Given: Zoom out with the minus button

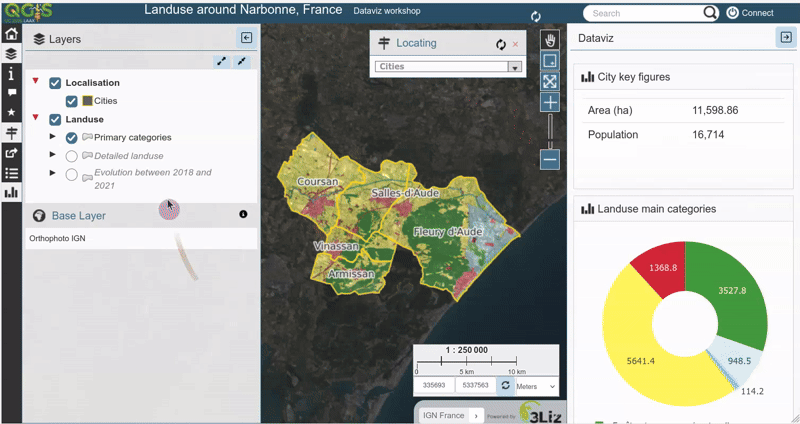Looking at the screenshot, I should click(550, 159).
